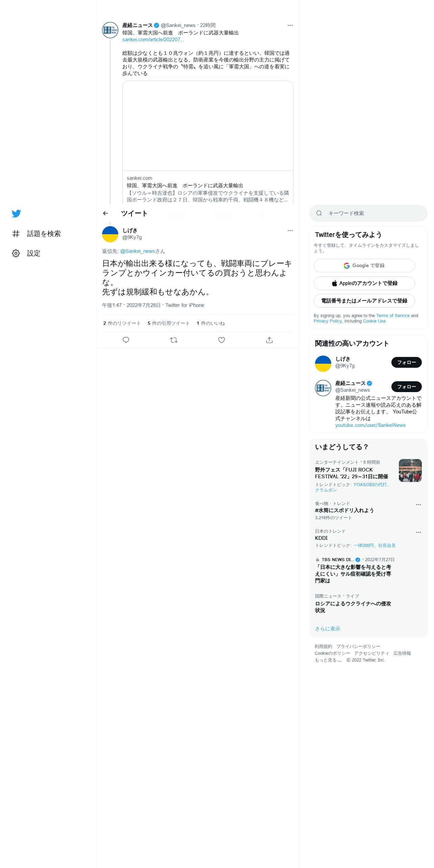Viewport: 434px width, 868px height.
Task: Open more options on しげき tweet
Action: 290,231
